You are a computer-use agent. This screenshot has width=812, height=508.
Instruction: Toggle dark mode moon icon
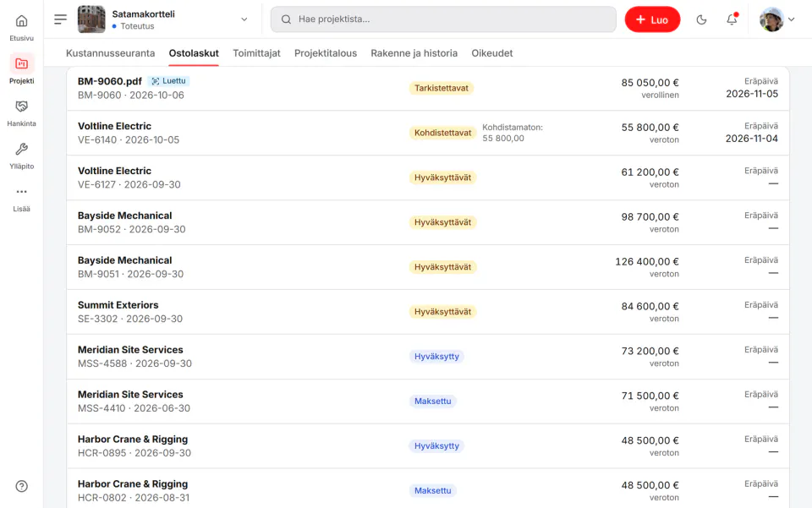tap(701, 19)
